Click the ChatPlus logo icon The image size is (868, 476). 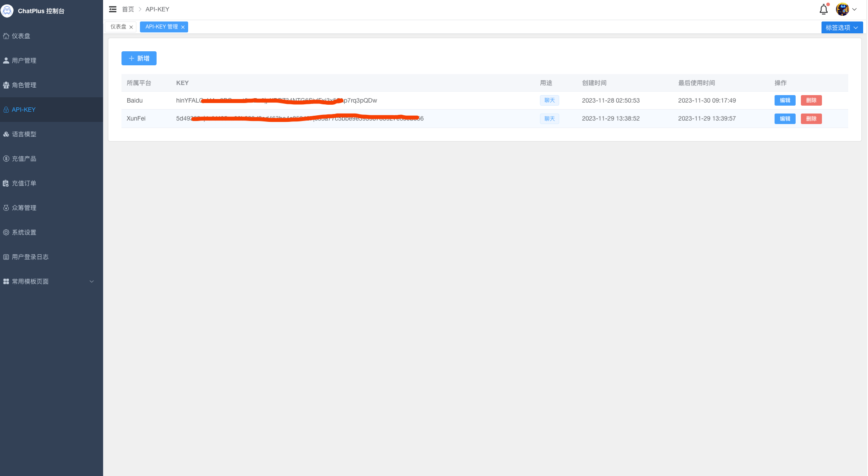pyautogui.click(x=7, y=11)
